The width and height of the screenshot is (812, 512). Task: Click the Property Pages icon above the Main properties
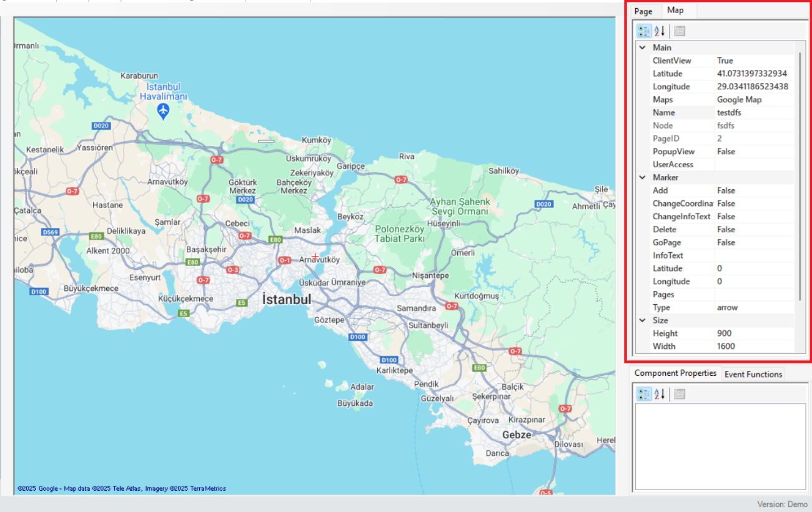pyautogui.click(x=680, y=31)
